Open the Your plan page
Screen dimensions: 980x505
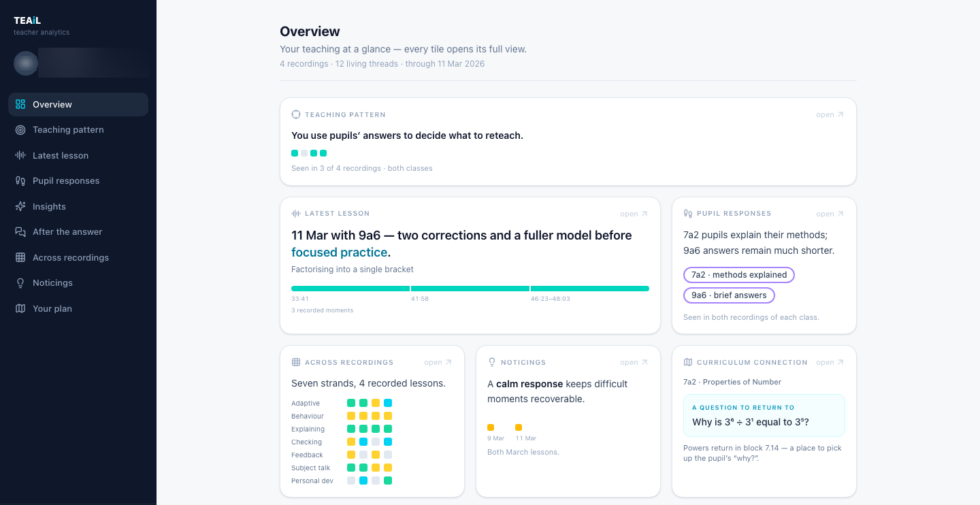pos(78,308)
